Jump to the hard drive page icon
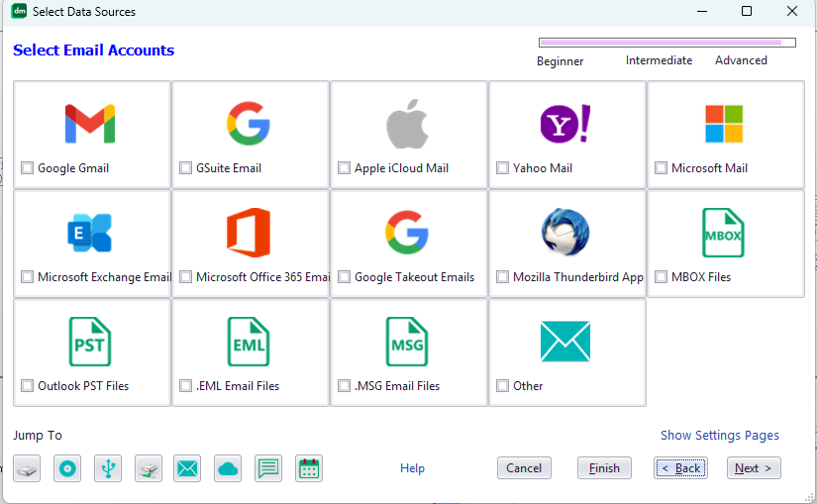 (27, 468)
